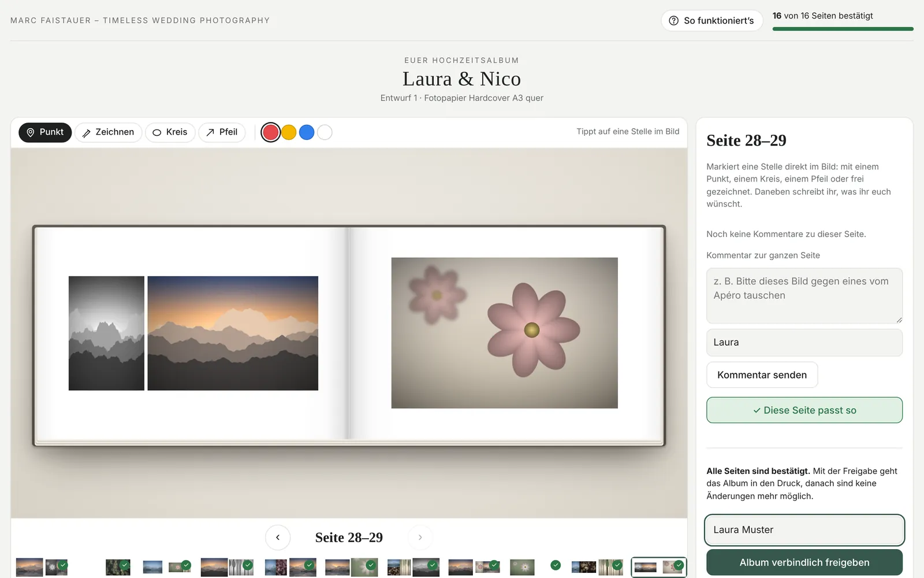Click Album verbindlich freigeben button
The image size is (924, 578).
pyautogui.click(x=804, y=562)
